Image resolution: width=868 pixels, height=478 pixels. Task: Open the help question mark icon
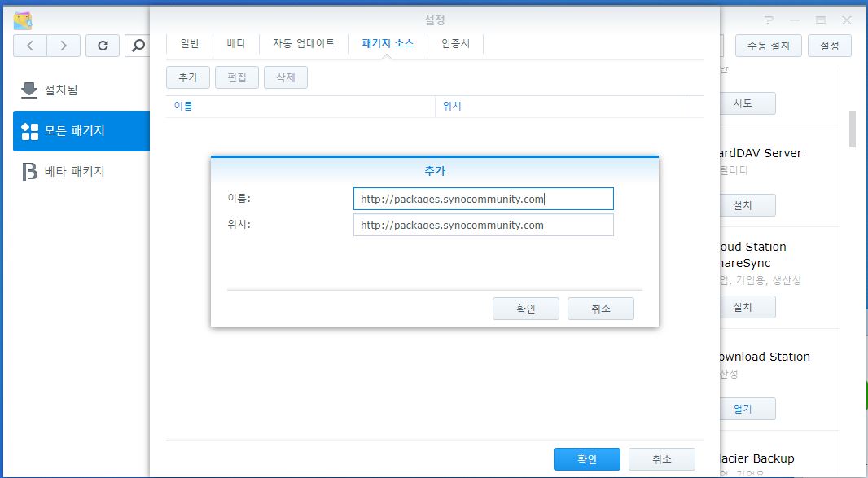tap(769, 20)
